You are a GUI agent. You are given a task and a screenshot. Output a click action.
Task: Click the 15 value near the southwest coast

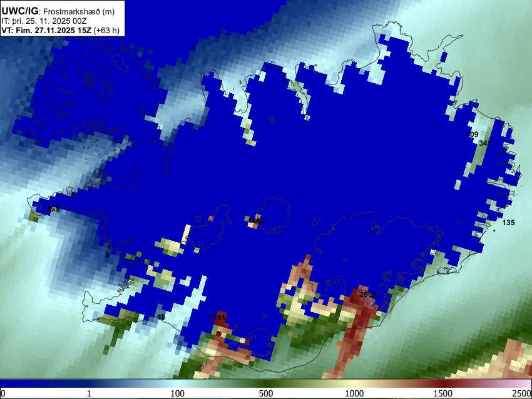click(x=161, y=317)
